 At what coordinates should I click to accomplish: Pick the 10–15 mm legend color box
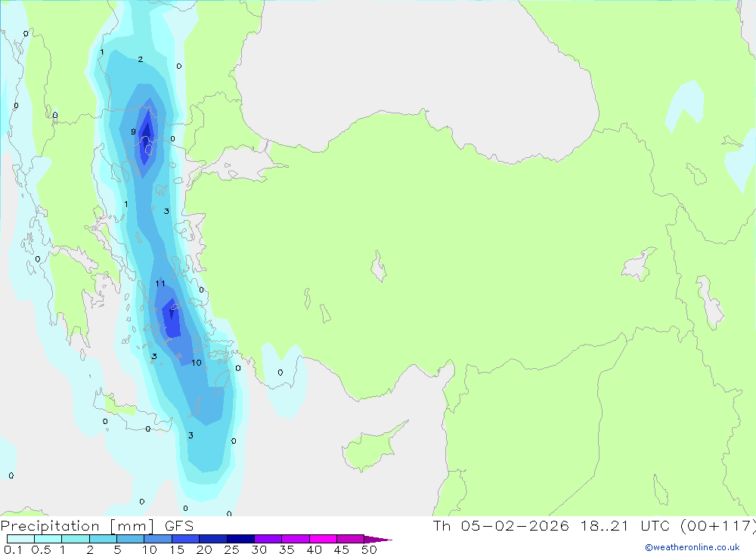158,539
